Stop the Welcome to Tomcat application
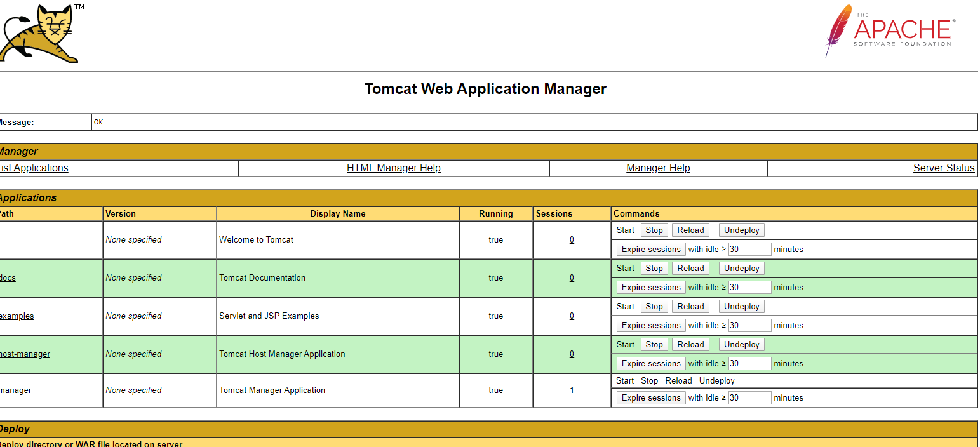 (654, 230)
